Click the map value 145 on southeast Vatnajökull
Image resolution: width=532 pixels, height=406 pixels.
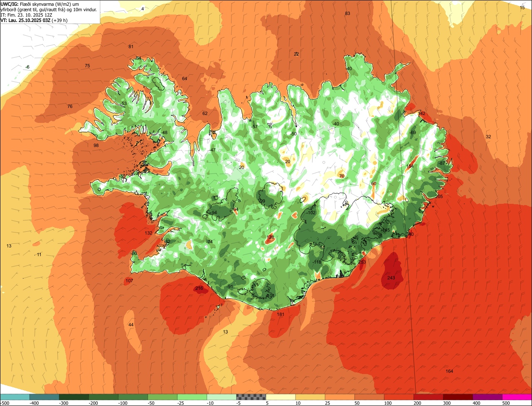click(386, 230)
